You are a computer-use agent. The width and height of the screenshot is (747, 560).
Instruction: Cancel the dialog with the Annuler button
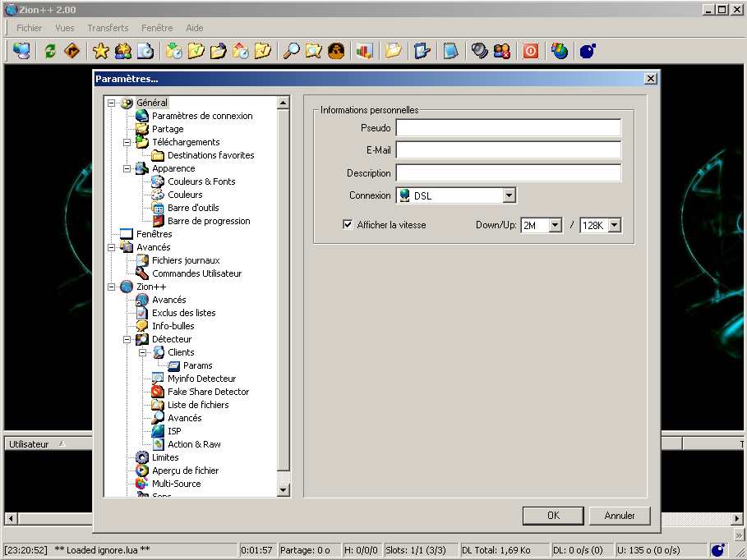(x=620, y=515)
